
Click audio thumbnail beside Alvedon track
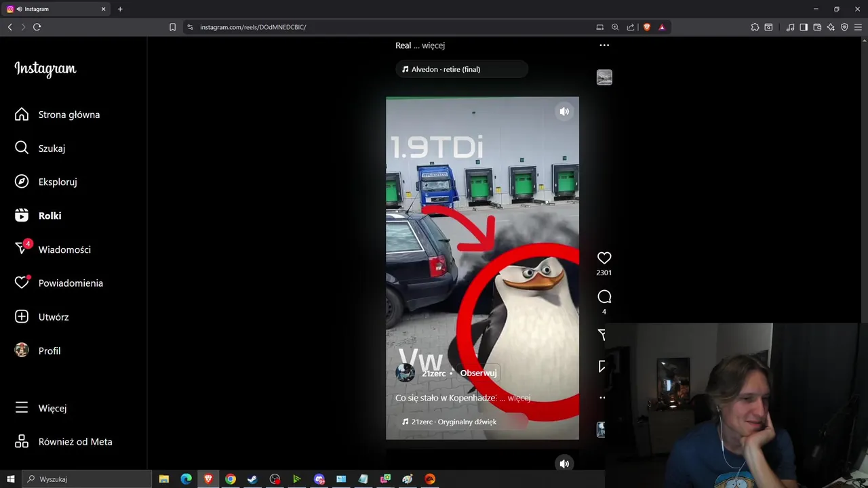tap(604, 77)
